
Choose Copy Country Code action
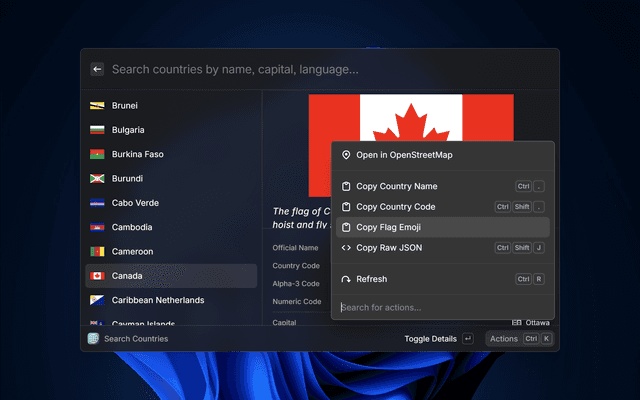[x=443, y=207]
